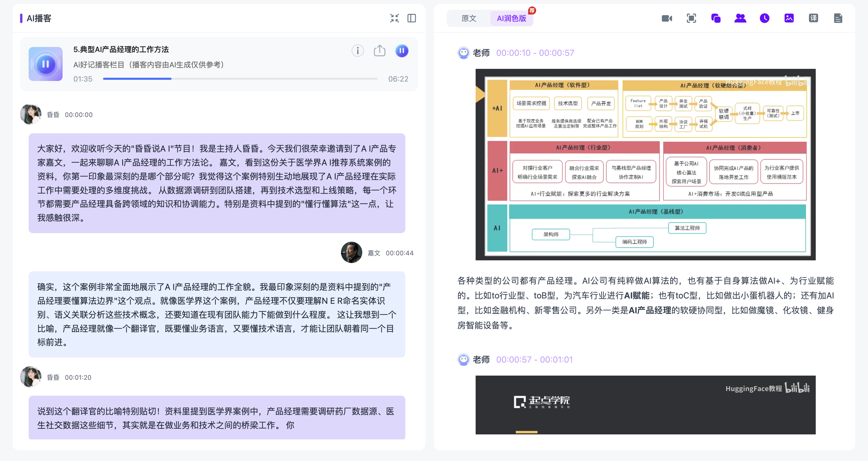The width and height of the screenshot is (868, 461).
Task: Click the 荐 badge on AI润色版
Action: tap(532, 10)
